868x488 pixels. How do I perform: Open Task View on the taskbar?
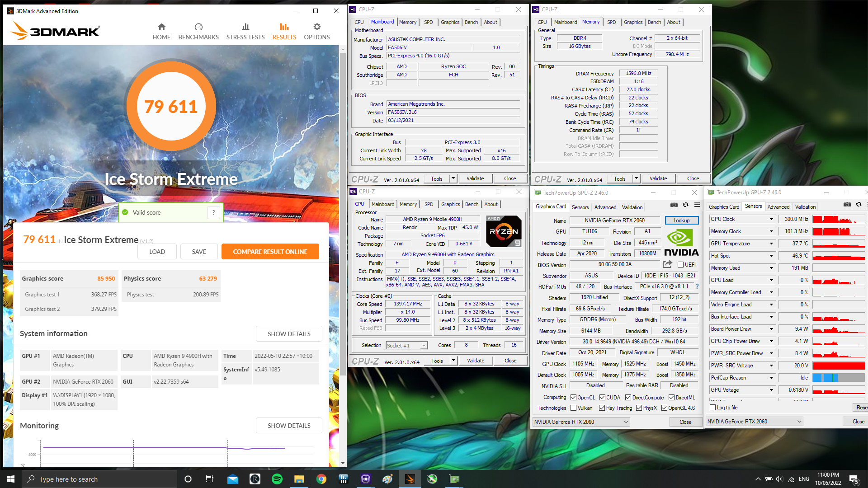tap(209, 479)
